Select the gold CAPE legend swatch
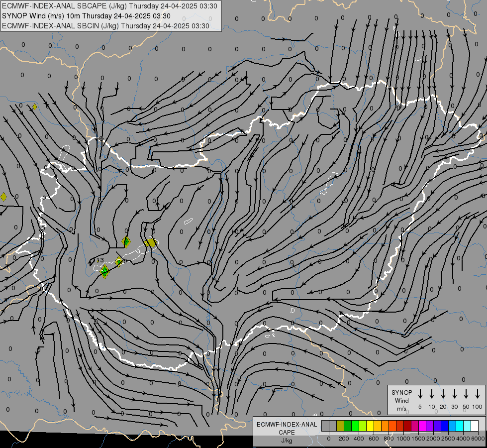 click(378, 426)
